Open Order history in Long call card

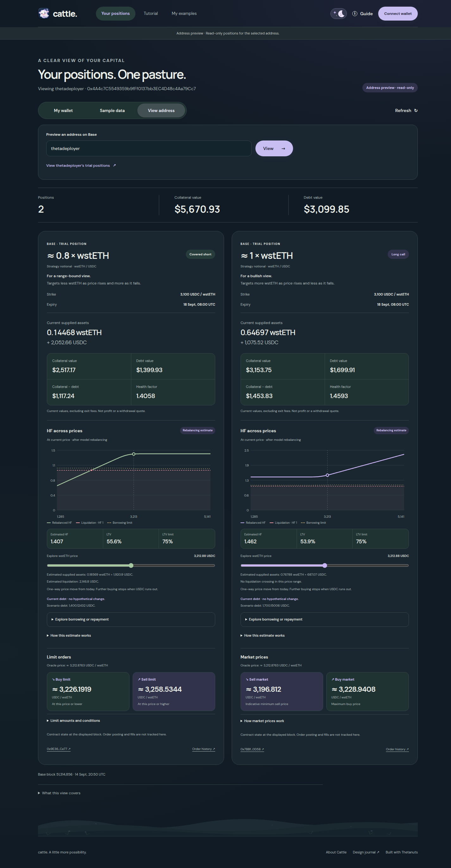pyautogui.click(x=398, y=749)
